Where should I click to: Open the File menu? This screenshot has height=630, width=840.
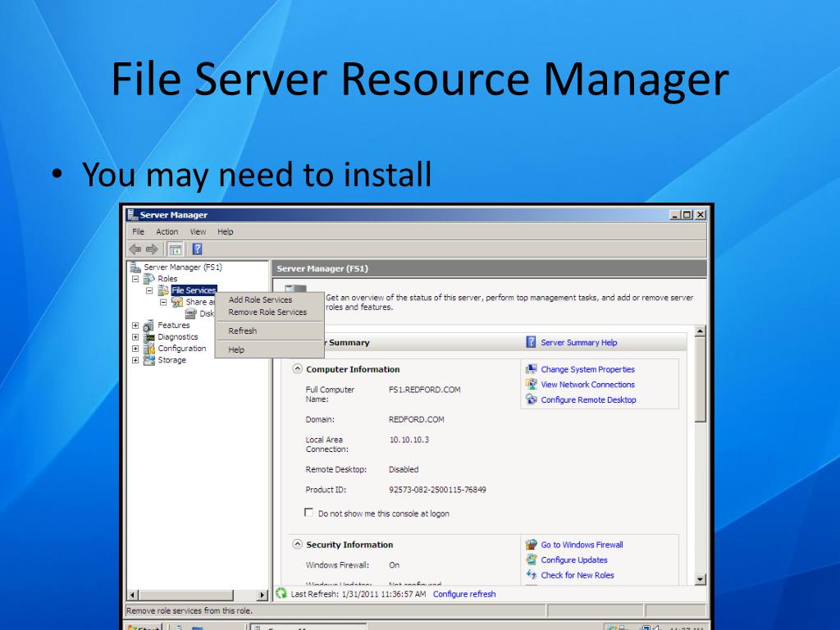pyautogui.click(x=138, y=231)
